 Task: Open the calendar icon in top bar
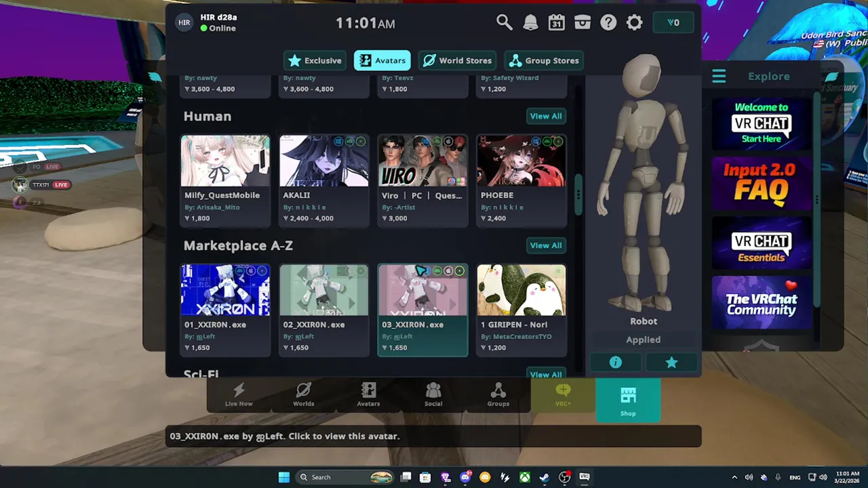point(556,22)
